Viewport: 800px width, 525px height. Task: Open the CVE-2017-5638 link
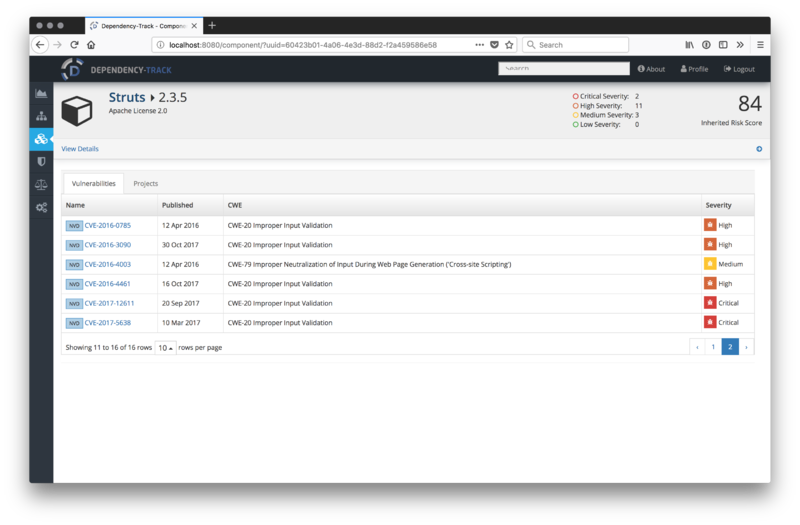[108, 322]
